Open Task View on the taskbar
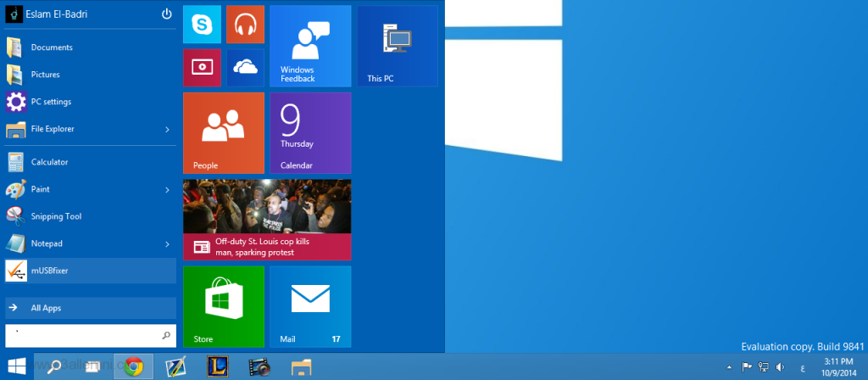The image size is (868, 380). pos(93,366)
